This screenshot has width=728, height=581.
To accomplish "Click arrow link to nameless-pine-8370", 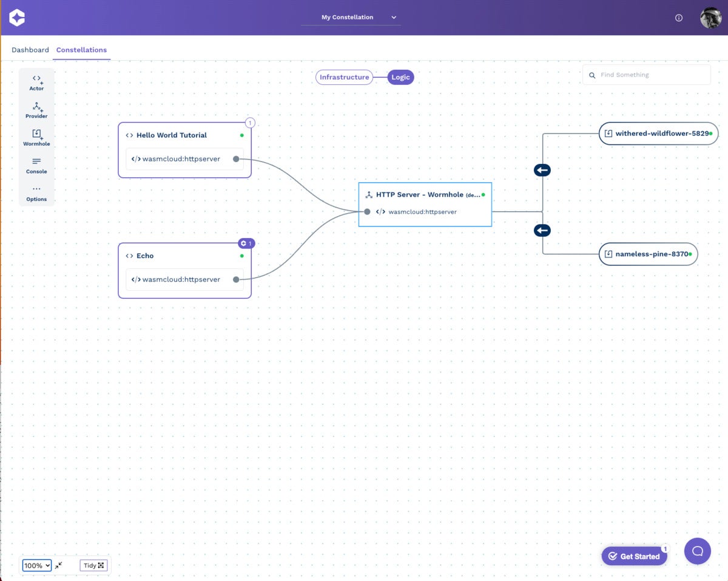I will coord(542,231).
